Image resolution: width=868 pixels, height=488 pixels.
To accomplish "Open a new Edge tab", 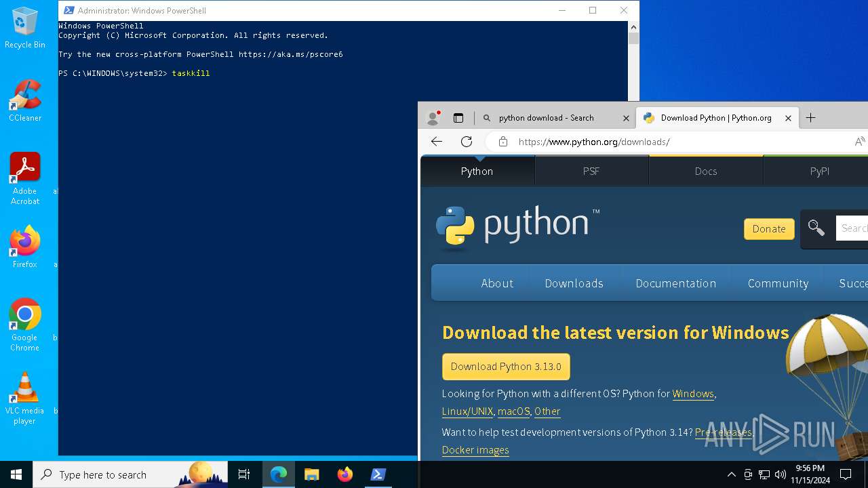I will [x=810, y=118].
